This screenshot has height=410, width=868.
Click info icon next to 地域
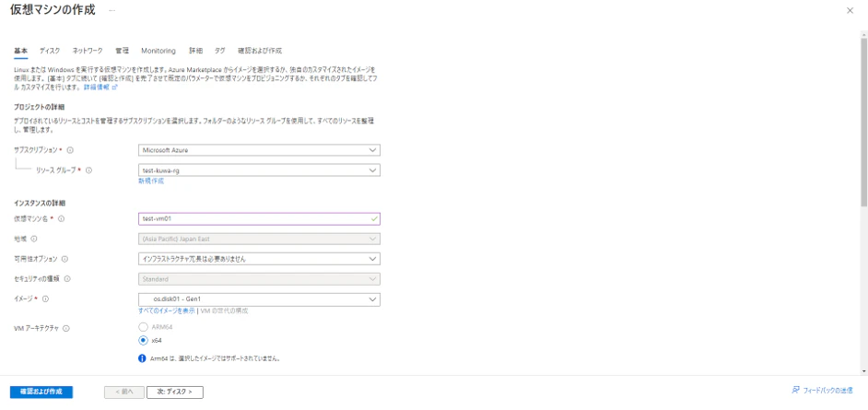coord(34,239)
